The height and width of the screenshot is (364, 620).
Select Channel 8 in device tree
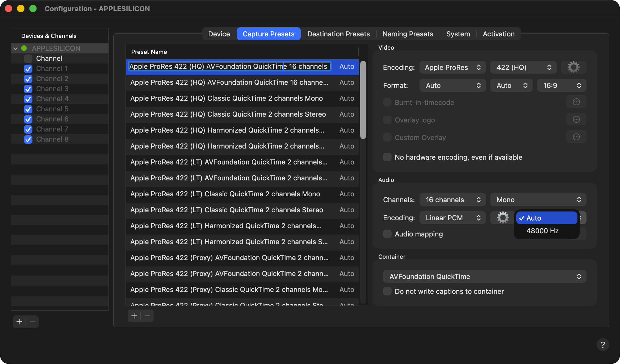coord(60,139)
